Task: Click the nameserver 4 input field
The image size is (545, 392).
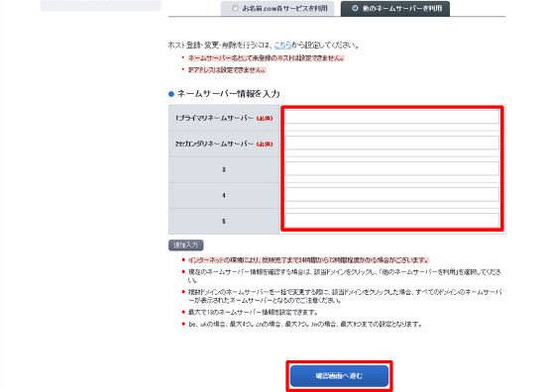Action: [392, 194]
